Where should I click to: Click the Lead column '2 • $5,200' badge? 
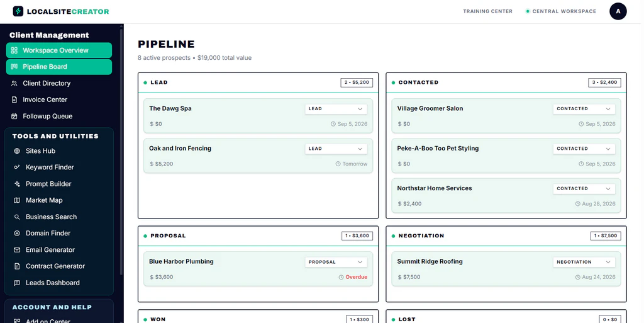coord(357,82)
